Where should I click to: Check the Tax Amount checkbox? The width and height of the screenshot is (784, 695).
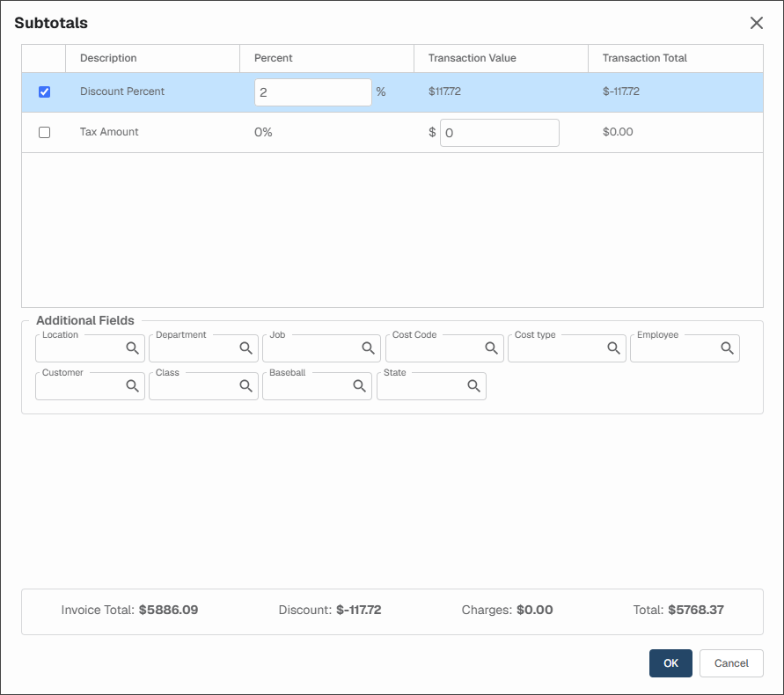pyautogui.click(x=45, y=133)
